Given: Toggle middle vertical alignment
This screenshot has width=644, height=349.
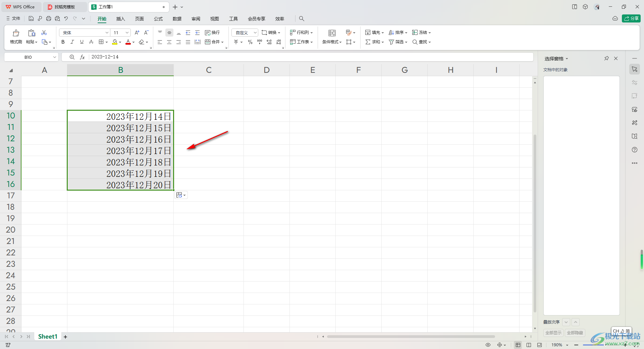Looking at the screenshot, I should point(169,33).
